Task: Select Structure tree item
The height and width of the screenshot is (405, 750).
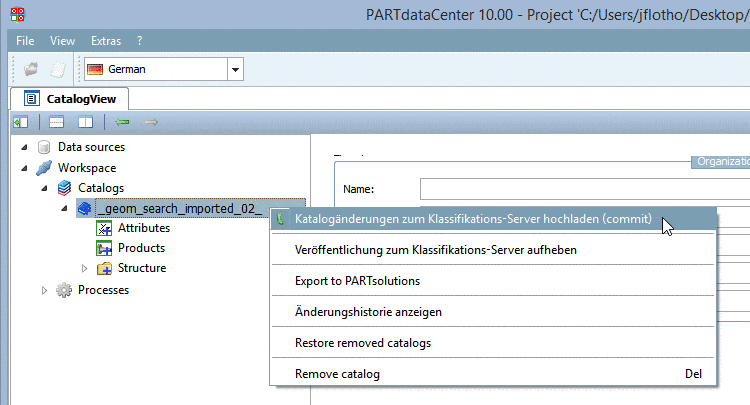Action: tap(142, 268)
